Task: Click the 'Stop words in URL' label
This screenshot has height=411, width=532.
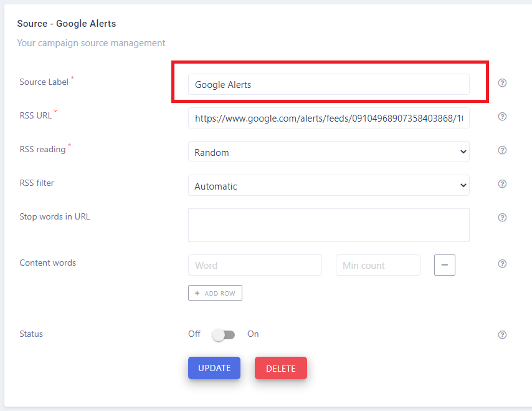Action: [x=55, y=216]
